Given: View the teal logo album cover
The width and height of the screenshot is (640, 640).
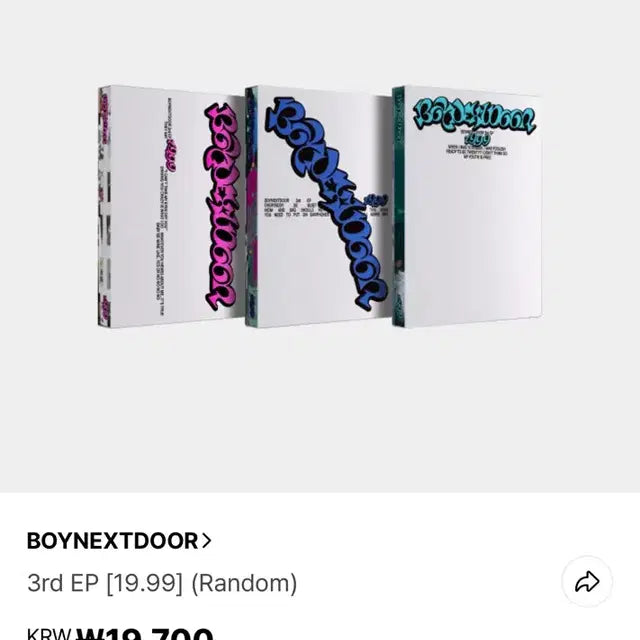Looking at the screenshot, I should tap(467, 206).
